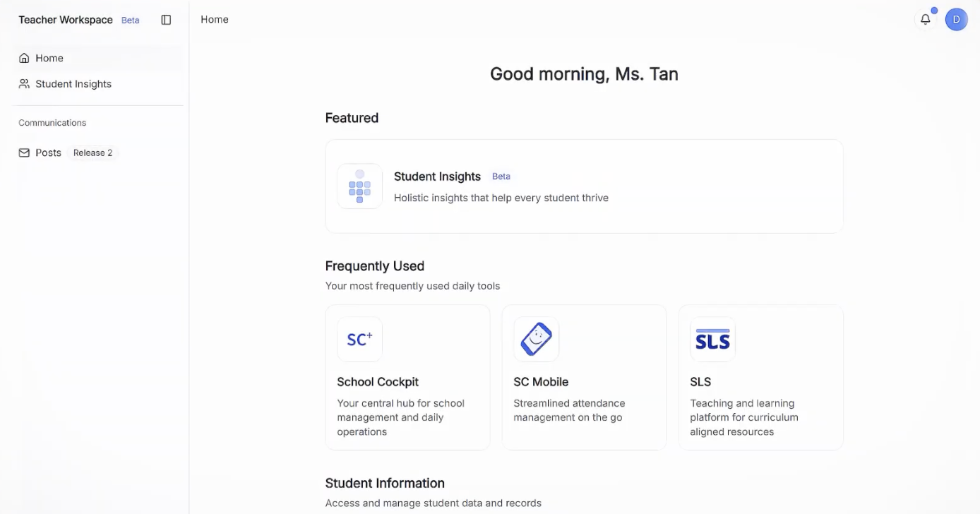Click the Home breadcrumb in top bar
The height and width of the screenshot is (514, 980).
click(x=215, y=20)
